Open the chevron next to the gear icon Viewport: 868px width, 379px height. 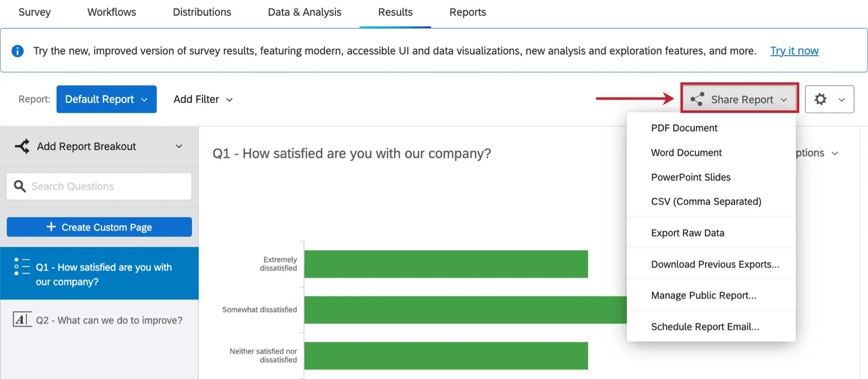coord(841,99)
